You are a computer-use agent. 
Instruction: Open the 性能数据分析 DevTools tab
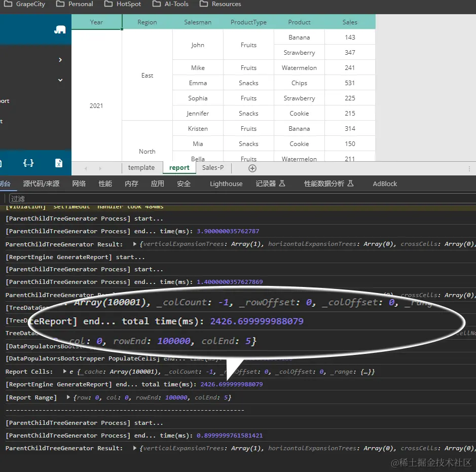329,184
